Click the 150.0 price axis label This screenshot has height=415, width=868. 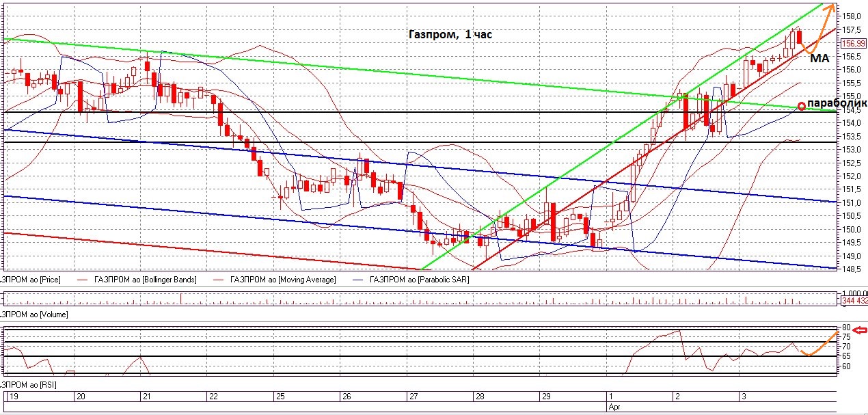coord(852,230)
